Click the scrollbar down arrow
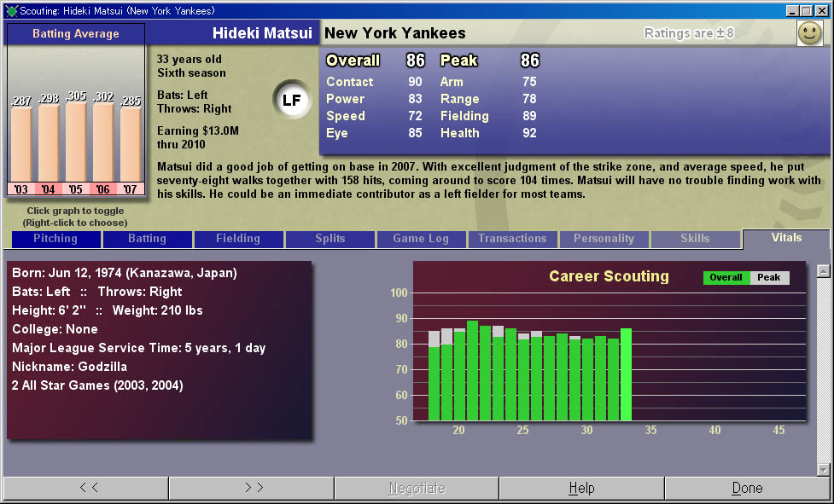 tap(824, 470)
